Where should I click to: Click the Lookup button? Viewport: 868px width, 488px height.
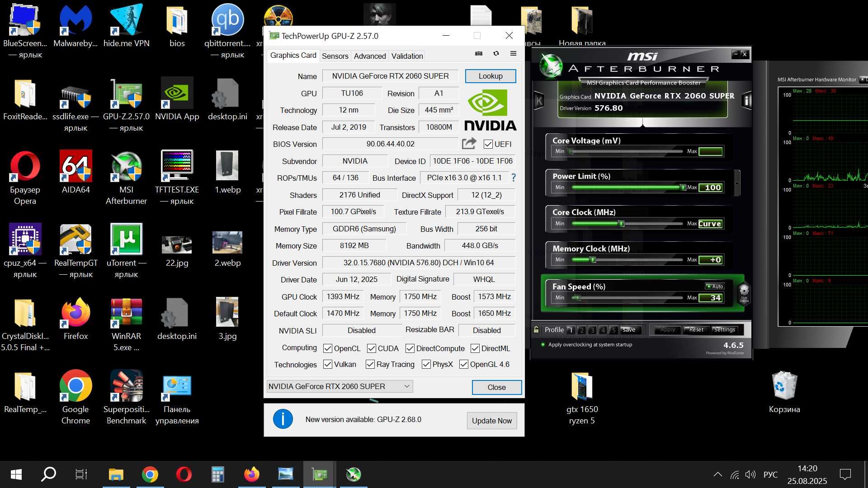pyautogui.click(x=491, y=76)
